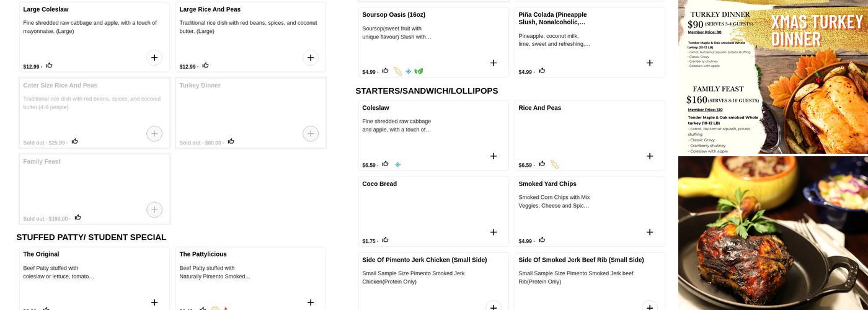Image resolution: width=868 pixels, height=310 pixels.
Task: Add Coco Bread with the plus icon
Action: click(x=494, y=232)
